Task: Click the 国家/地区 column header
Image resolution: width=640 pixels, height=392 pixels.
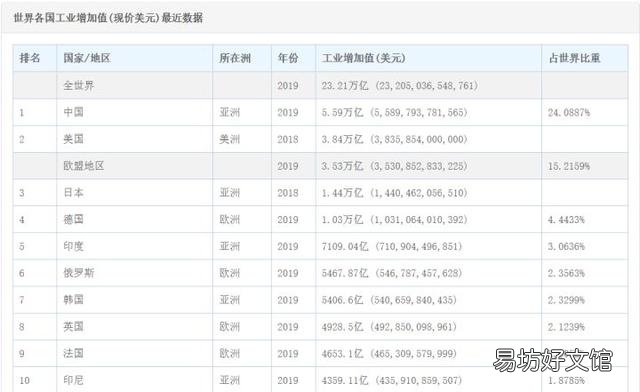Action: [87, 58]
